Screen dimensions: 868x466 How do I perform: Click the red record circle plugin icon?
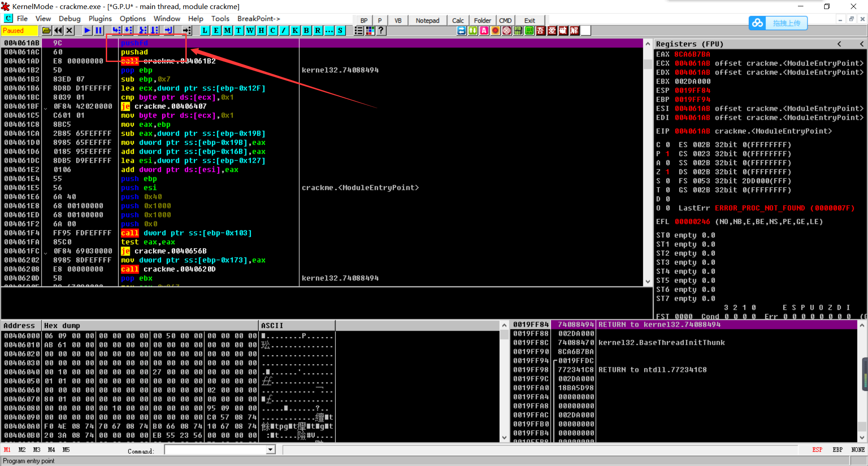tap(495, 30)
